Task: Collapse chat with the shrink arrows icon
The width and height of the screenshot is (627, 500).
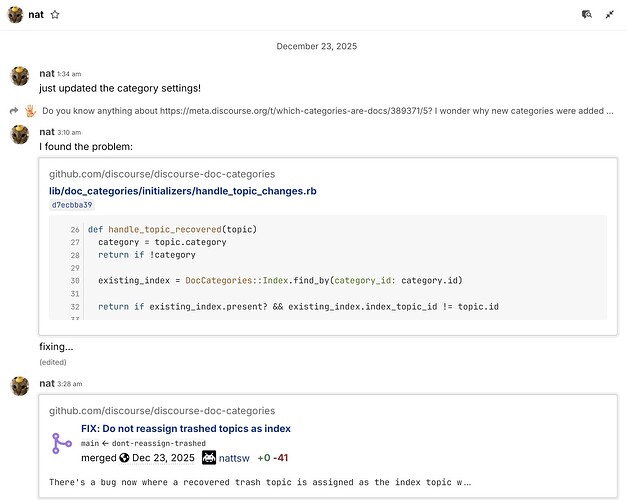Action: 609,15
